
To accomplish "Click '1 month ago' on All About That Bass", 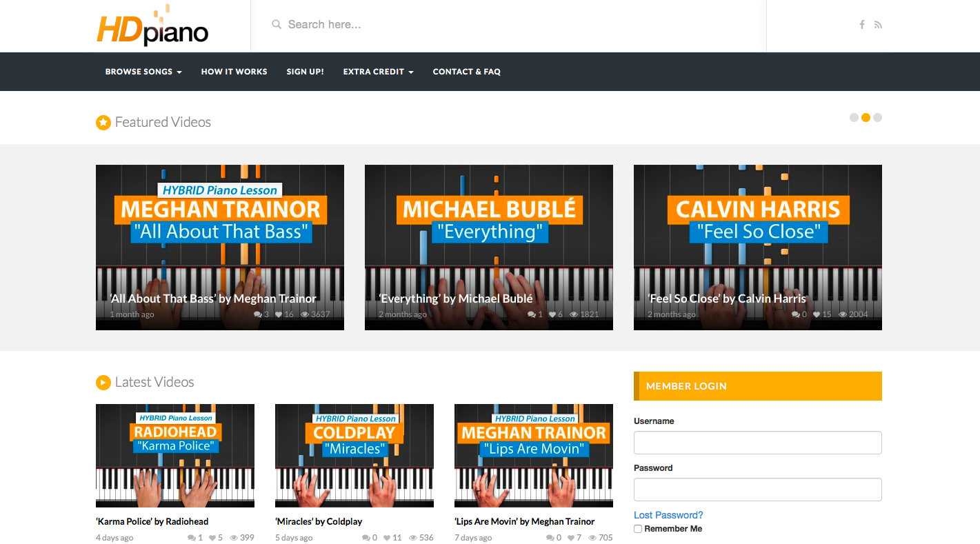I will click(x=132, y=314).
